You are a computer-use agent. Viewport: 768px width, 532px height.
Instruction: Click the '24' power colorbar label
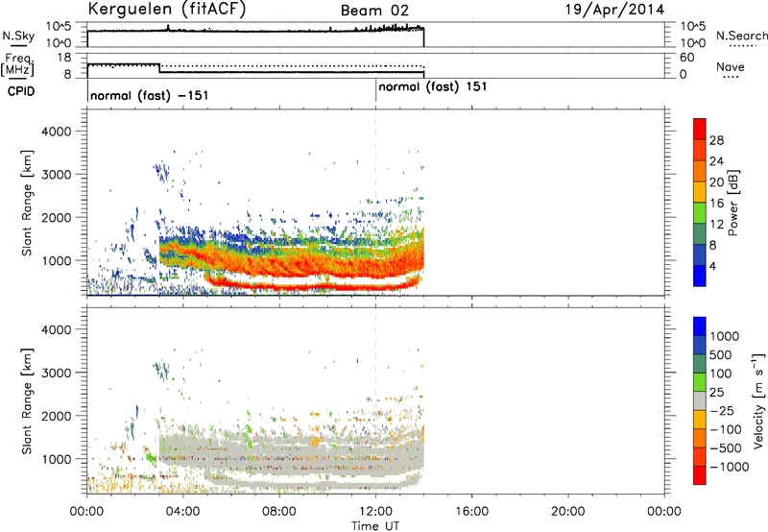(716, 161)
